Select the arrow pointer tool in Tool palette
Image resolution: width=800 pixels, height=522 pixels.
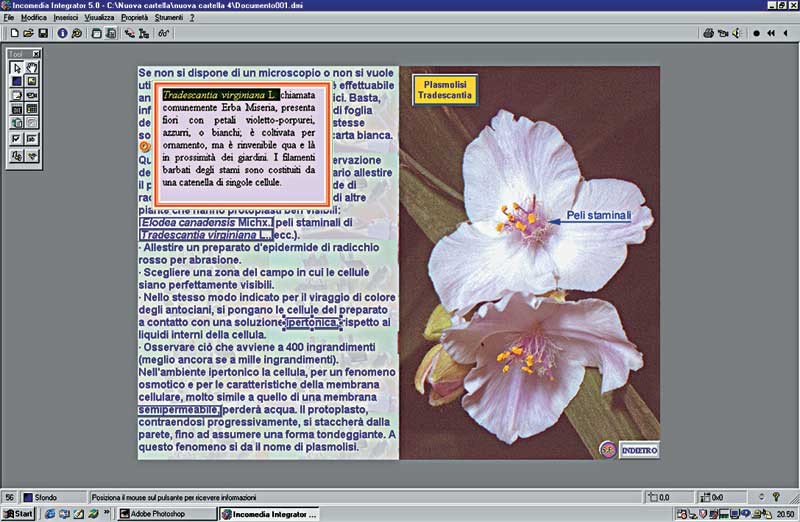coord(17,67)
